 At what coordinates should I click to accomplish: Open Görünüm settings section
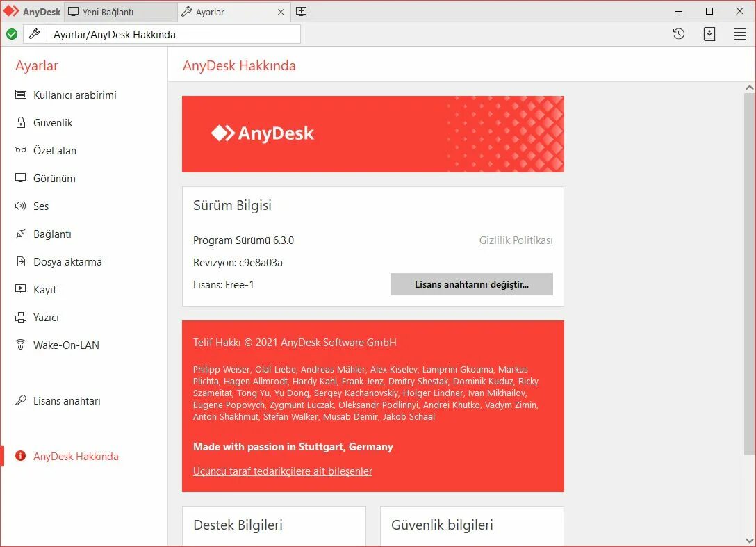54,179
